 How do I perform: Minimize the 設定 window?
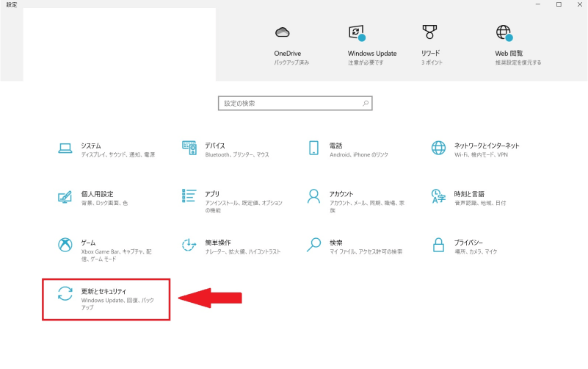click(538, 4)
